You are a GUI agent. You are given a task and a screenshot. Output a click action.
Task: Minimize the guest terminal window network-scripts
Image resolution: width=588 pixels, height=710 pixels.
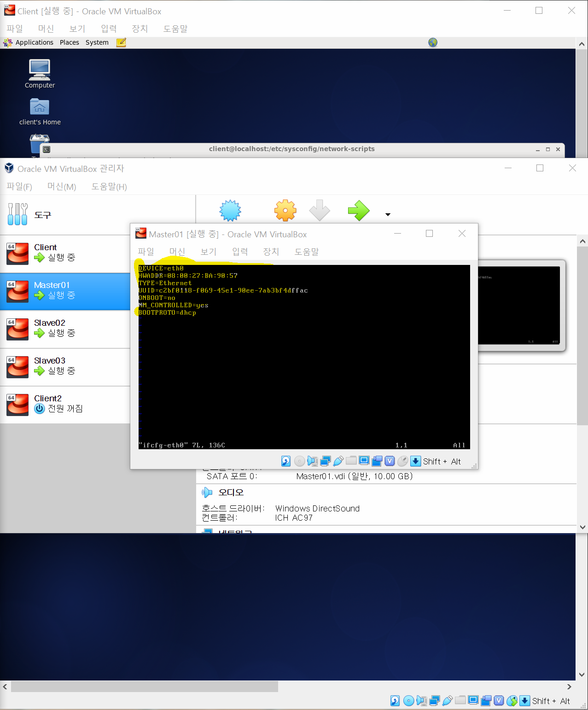(538, 149)
